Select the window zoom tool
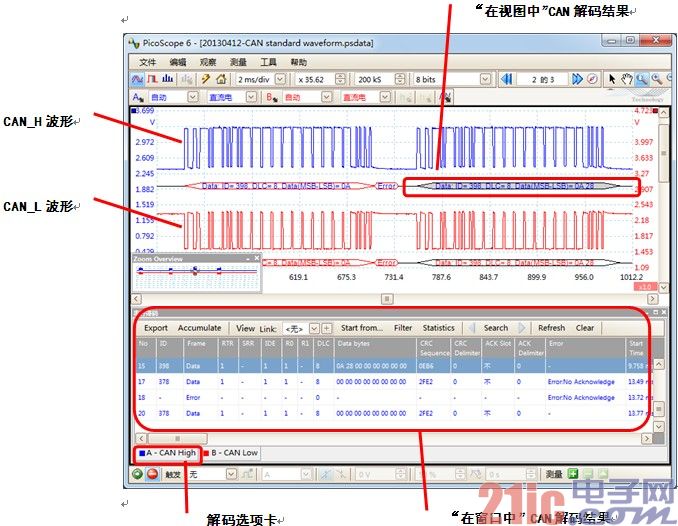The width and height of the screenshot is (678, 526). click(x=642, y=79)
